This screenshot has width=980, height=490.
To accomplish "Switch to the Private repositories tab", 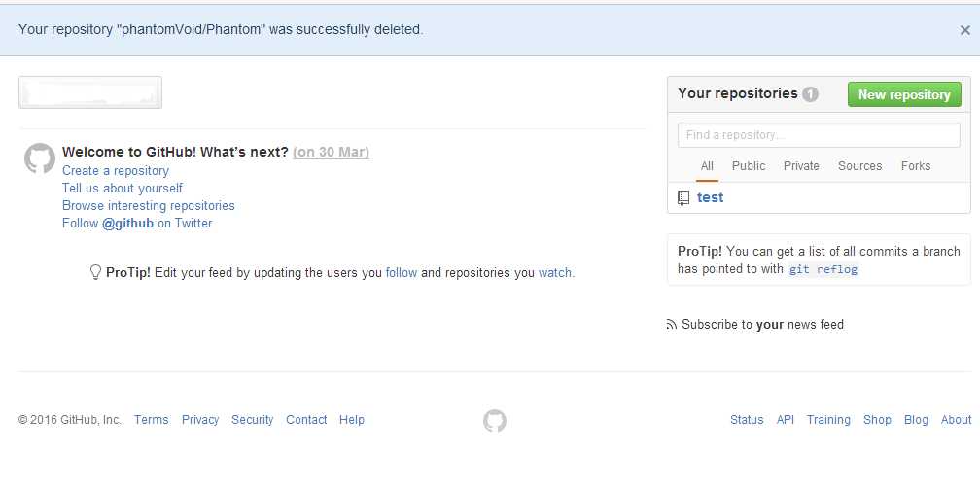I will [801, 166].
